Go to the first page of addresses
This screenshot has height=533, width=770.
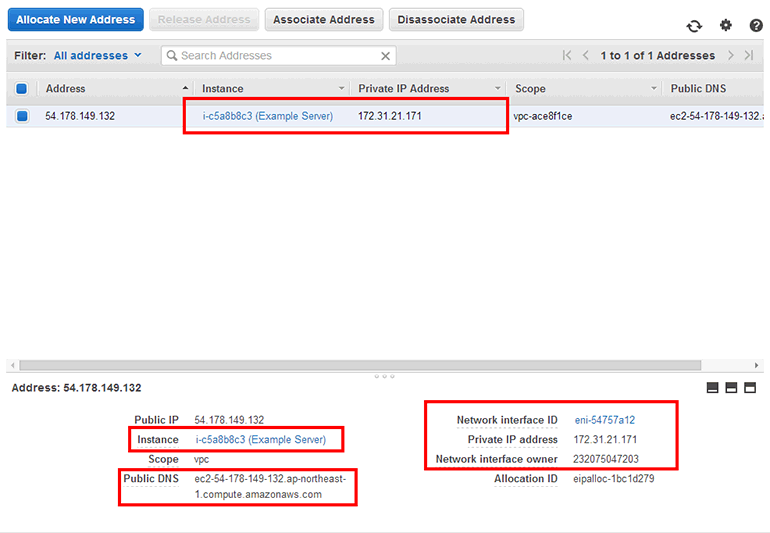pyautogui.click(x=568, y=56)
